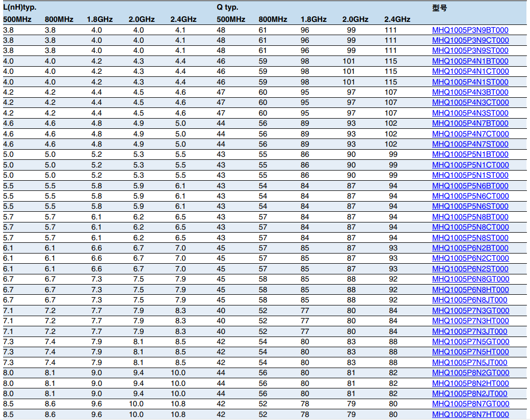530x420 pixels.
Task: Open the MHQ1005P3N9CT000 part link
Action: click(x=470, y=40)
